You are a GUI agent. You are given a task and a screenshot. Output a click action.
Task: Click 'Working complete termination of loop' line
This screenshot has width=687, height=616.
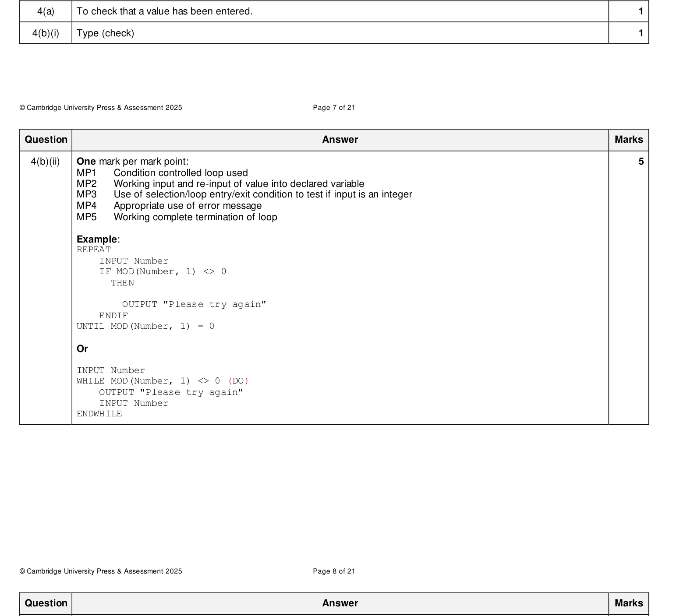click(x=195, y=217)
